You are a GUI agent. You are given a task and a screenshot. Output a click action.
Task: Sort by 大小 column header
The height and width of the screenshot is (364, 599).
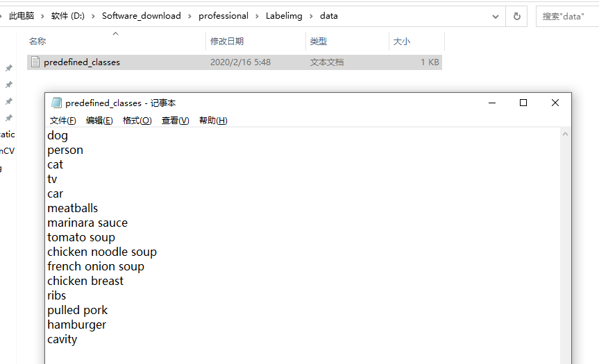[x=401, y=41]
